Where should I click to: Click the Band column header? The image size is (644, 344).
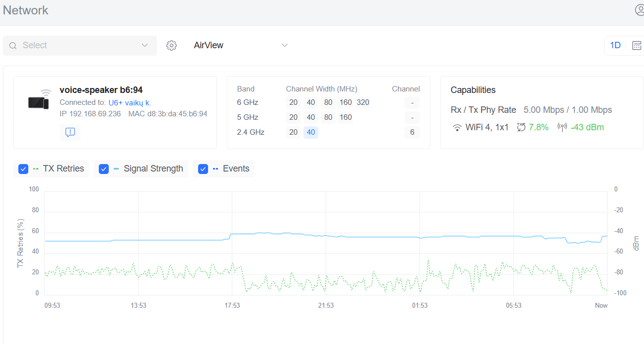click(x=246, y=89)
